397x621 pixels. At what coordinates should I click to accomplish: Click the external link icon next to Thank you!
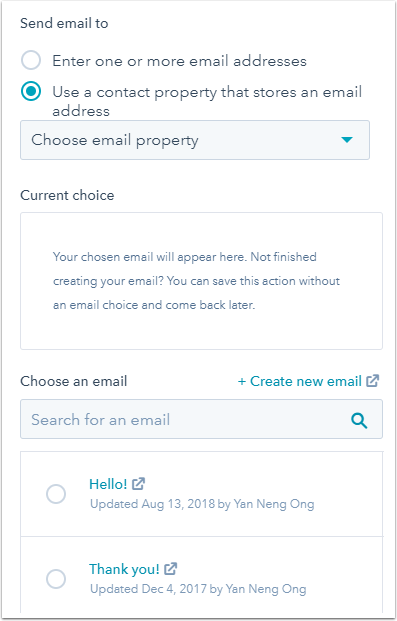(x=170, y=569)
